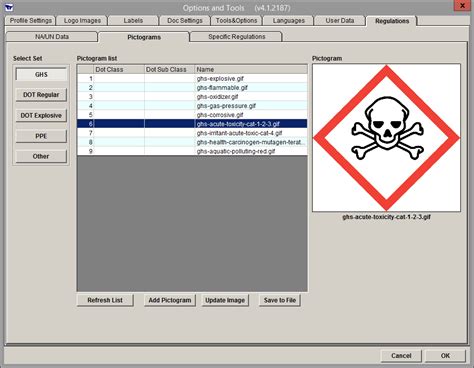Open the Languages tab
The image size is (474, 368).
point(288,21)
